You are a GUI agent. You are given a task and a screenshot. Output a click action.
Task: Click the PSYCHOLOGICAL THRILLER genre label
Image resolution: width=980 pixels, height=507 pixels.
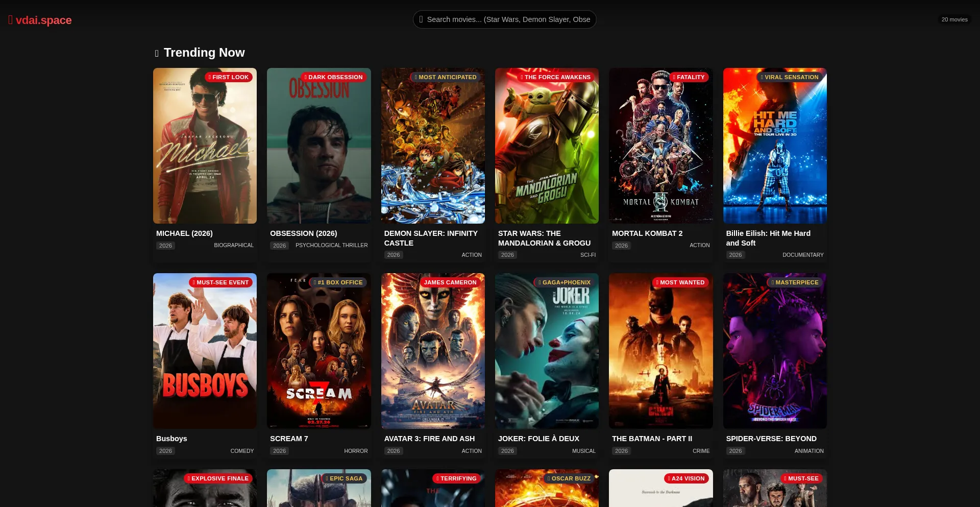[x=332, y=246]
